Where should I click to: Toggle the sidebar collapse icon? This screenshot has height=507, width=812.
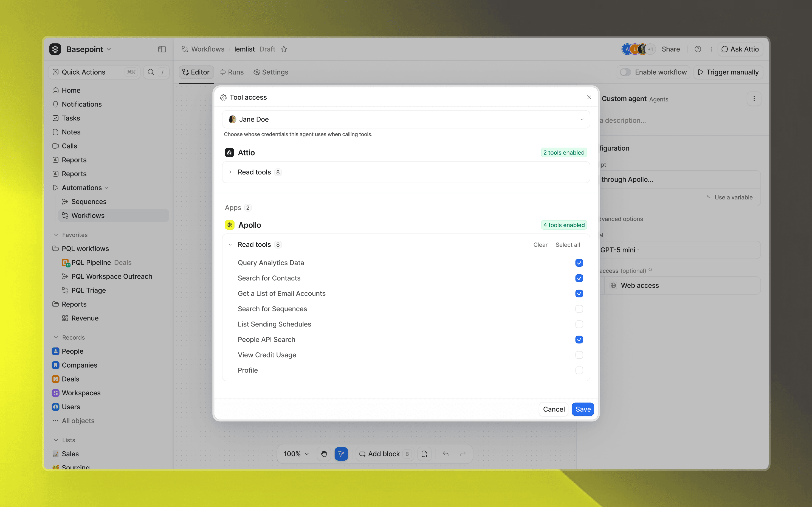tap(162, 49)
